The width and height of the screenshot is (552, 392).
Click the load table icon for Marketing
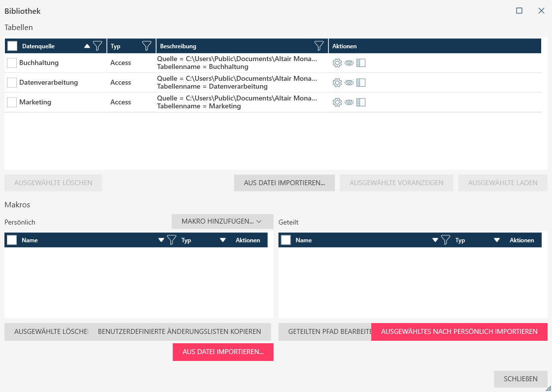(x=361, y=102)
